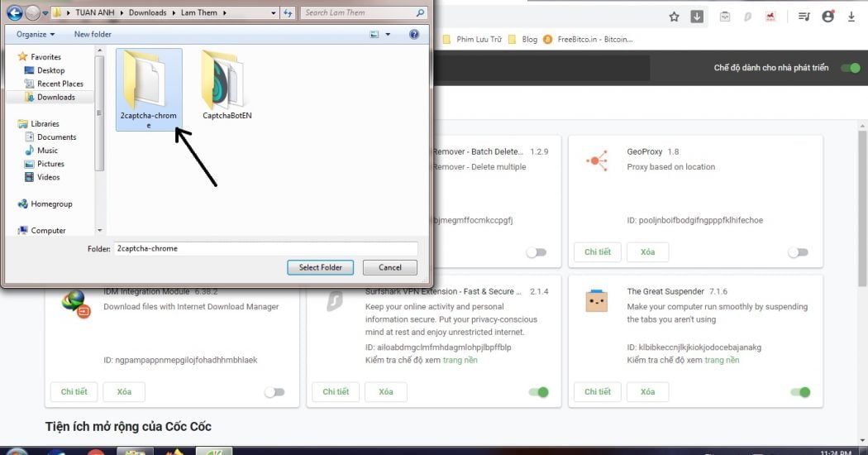The height and width of the screenshot is (455, 868).
Task: Change the view icon in dialog toolbar
Action: [x=374, y=35]
